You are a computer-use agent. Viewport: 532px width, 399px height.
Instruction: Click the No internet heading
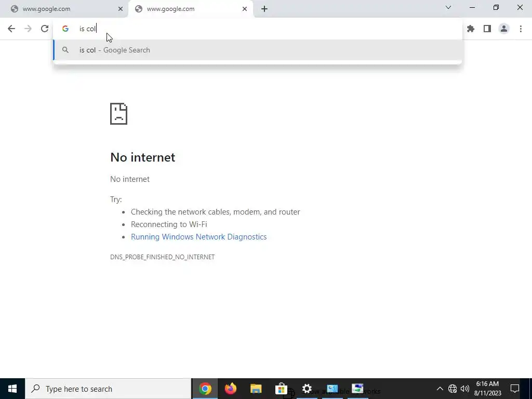click(x=143, y=157)
